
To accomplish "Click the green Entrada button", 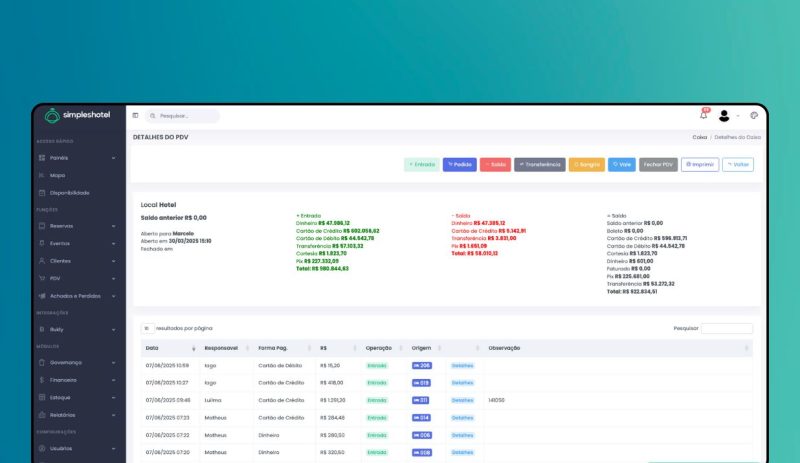I will click(421, 164).
